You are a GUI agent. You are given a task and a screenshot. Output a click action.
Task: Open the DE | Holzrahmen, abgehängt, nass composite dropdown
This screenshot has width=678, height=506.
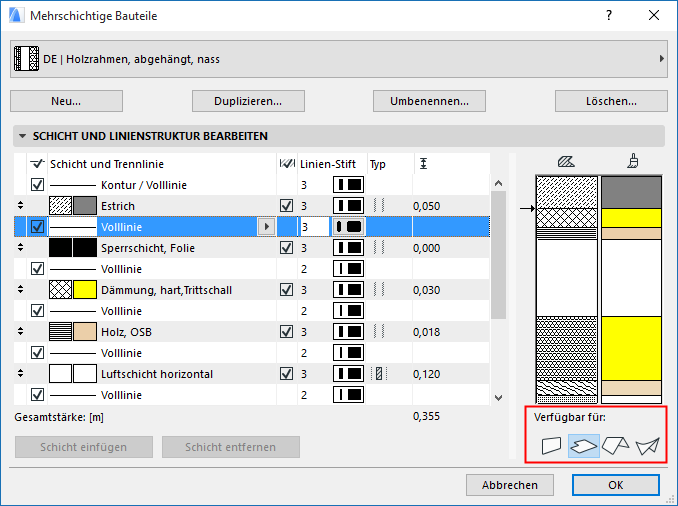click(339, 59)
